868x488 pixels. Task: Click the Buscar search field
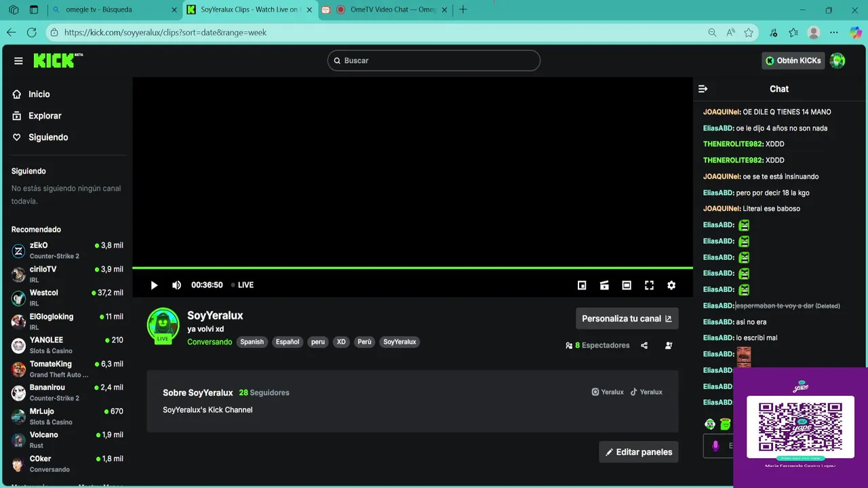(x=434, y=60)
